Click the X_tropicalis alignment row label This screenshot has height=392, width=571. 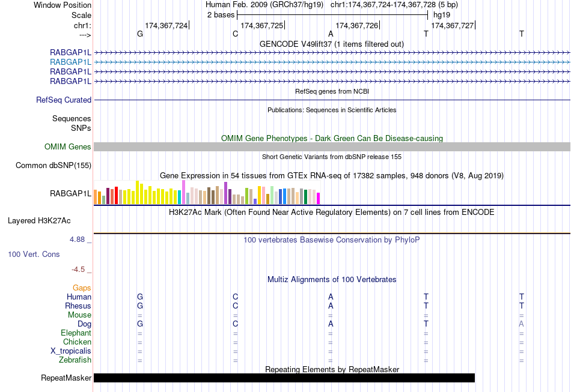tap(71, 351)
